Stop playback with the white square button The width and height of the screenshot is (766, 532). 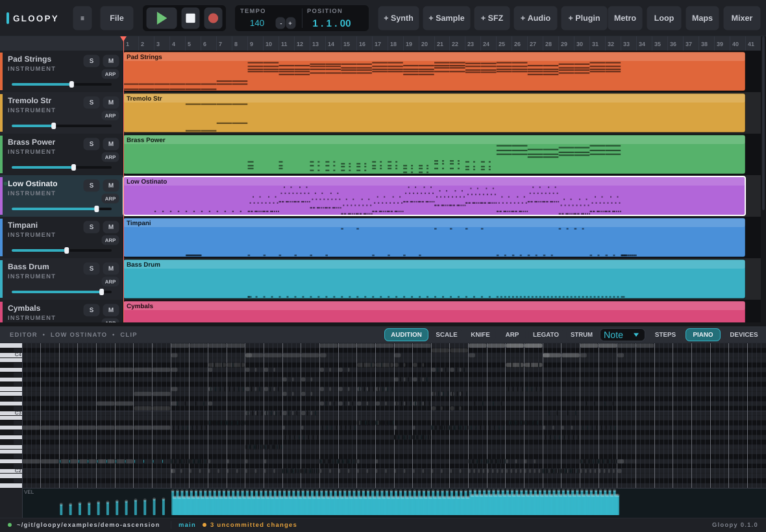coord(190,18)
